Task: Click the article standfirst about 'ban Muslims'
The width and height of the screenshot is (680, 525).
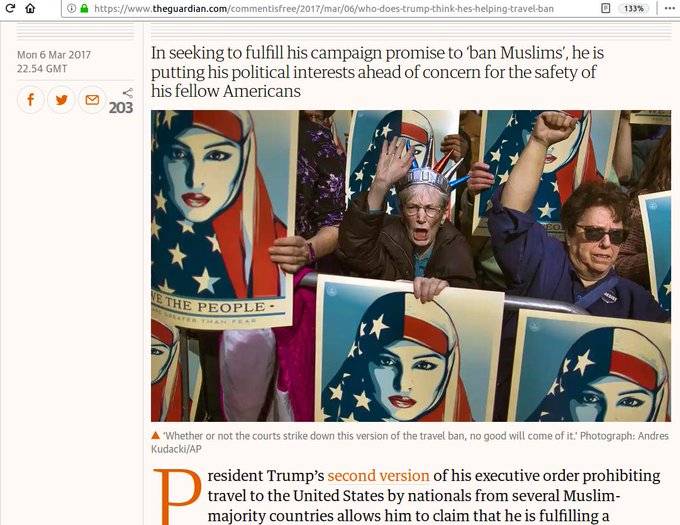Action: pyautogui.click(x=377, y=72)
